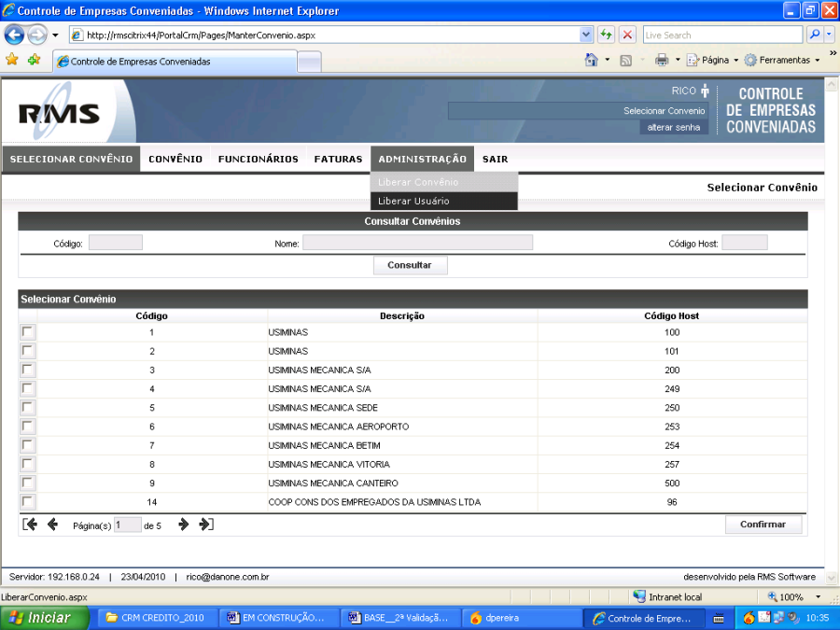Tick the COOP CONS DOS EMPREGADOS checkbox
Screen dimensions: 840x630
pyautogui.click(x=27, y=502)
